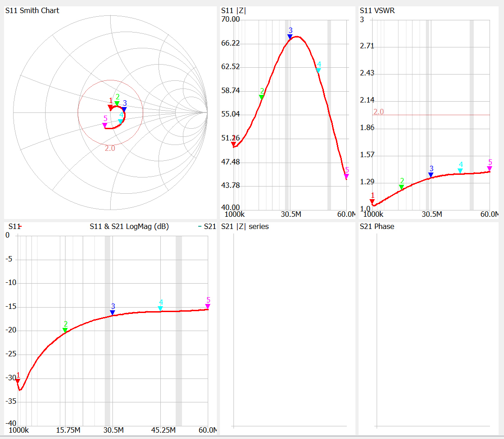Click blue marker 3 on the Smith chart
The image size is (504, 439).
[x=124, y=109]
